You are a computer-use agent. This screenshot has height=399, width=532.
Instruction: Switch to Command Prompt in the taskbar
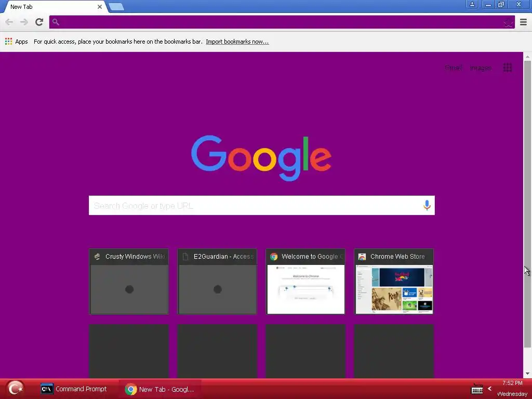(74, 389)
